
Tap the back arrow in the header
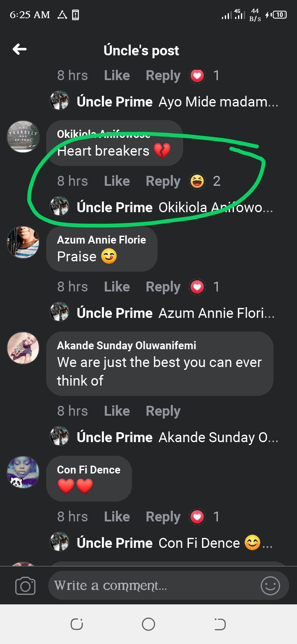[20, 50]
